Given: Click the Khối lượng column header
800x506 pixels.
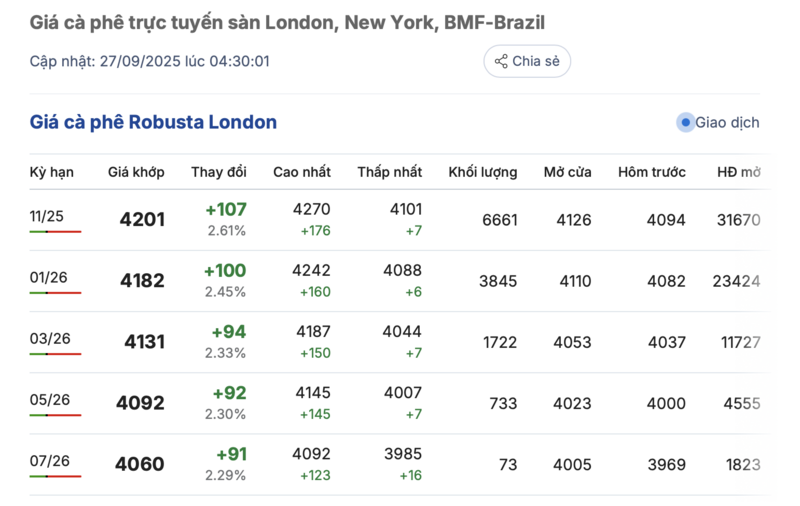Looking at the screenshot, I should click(483, 172).
